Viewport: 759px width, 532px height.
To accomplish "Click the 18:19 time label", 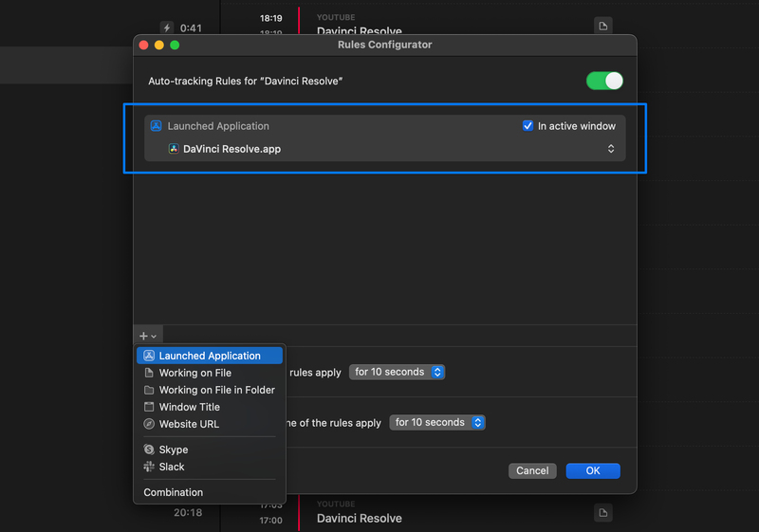I will tap(270, 18).
